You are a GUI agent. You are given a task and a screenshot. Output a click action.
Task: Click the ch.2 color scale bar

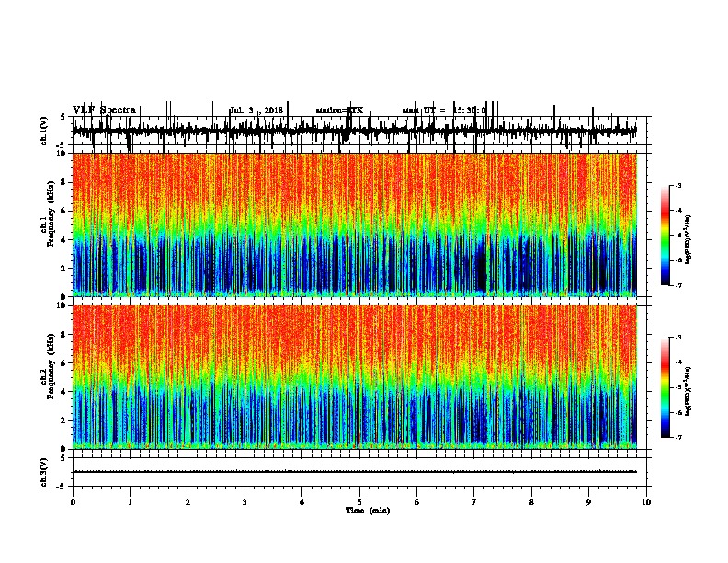665,387
